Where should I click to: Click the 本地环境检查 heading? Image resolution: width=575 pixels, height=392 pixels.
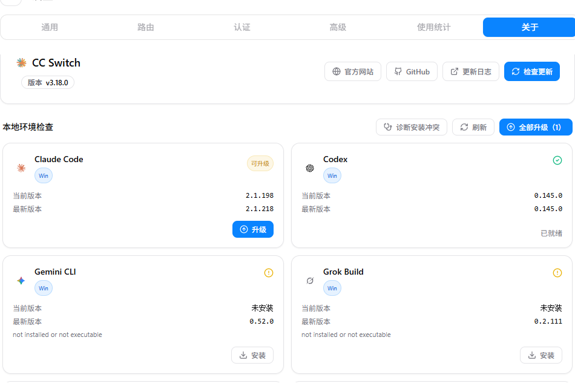click(28, 127)
